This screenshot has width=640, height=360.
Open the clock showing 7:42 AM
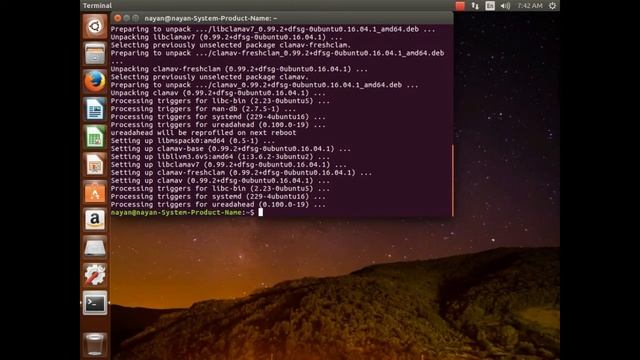tap(530, 6)
